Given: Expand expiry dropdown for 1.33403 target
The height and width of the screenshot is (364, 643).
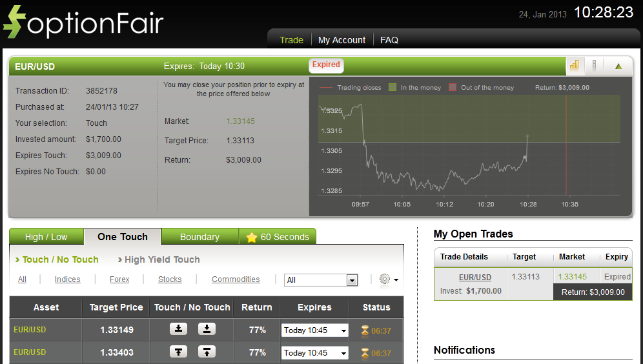Looking at the screenshot, I should pyautogui.click(x=343, y=353).
